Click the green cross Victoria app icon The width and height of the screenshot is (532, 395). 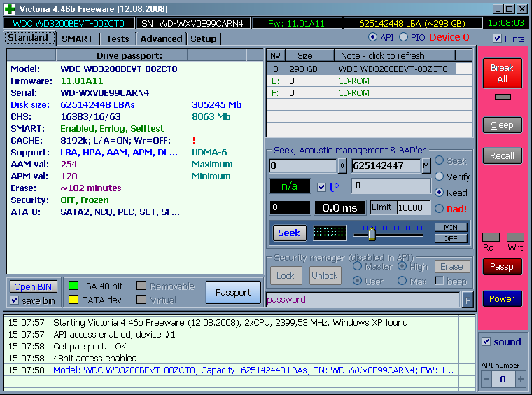click(x=10, y=9)
